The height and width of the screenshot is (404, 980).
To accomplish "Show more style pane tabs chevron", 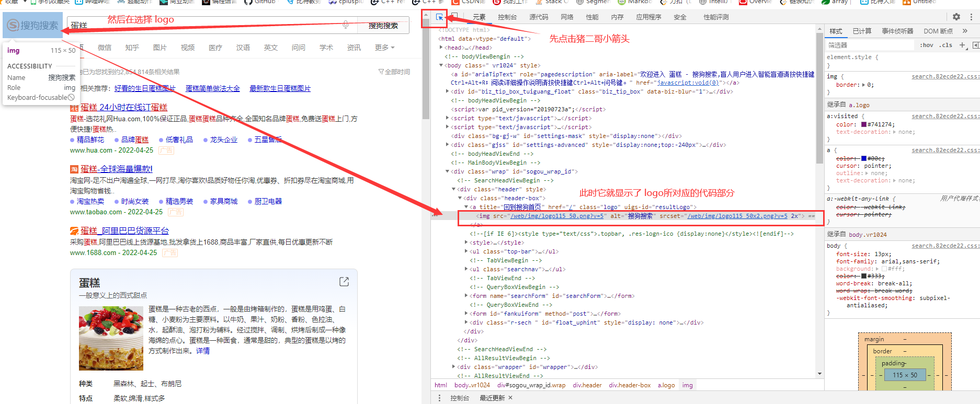I will tap(965, 31).
